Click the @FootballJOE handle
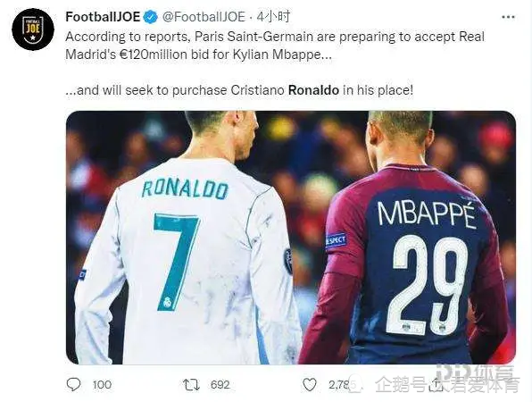This screenshot has height=402, width=532. click(x=204, y=17)
